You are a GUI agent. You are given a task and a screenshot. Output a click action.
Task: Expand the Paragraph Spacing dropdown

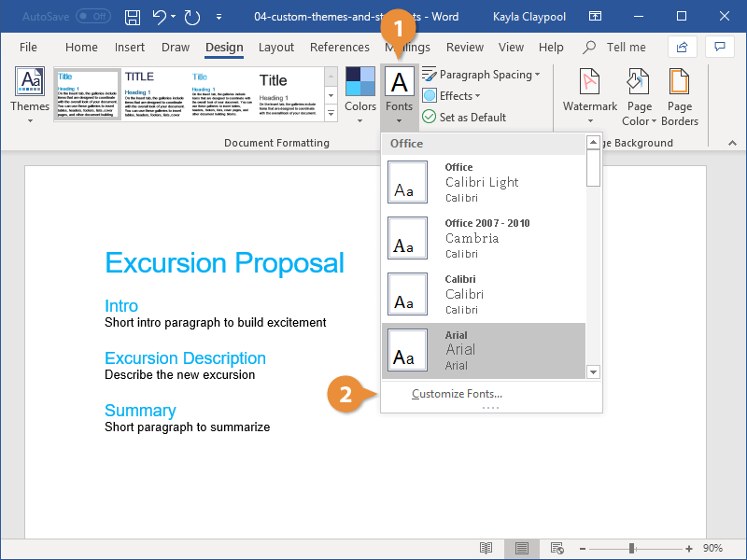[x=481, y=75]
